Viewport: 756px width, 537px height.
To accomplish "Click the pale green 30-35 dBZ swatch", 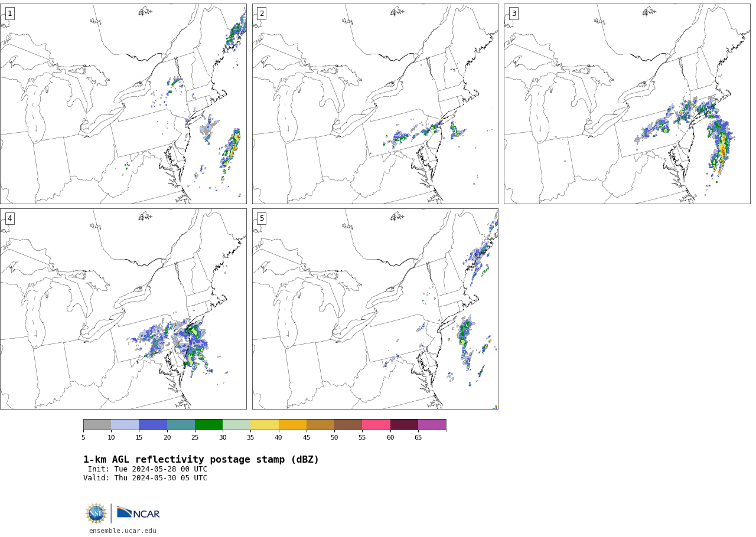I will pos(236,425).
